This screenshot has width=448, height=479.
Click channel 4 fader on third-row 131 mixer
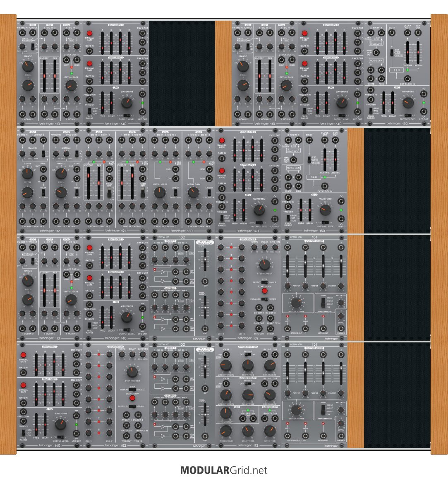click(x=341, y=265)
